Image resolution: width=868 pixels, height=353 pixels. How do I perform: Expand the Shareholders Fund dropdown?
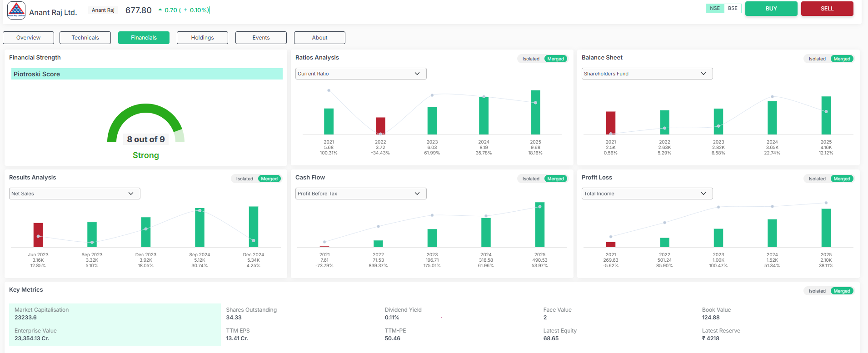tap(647, 74)
